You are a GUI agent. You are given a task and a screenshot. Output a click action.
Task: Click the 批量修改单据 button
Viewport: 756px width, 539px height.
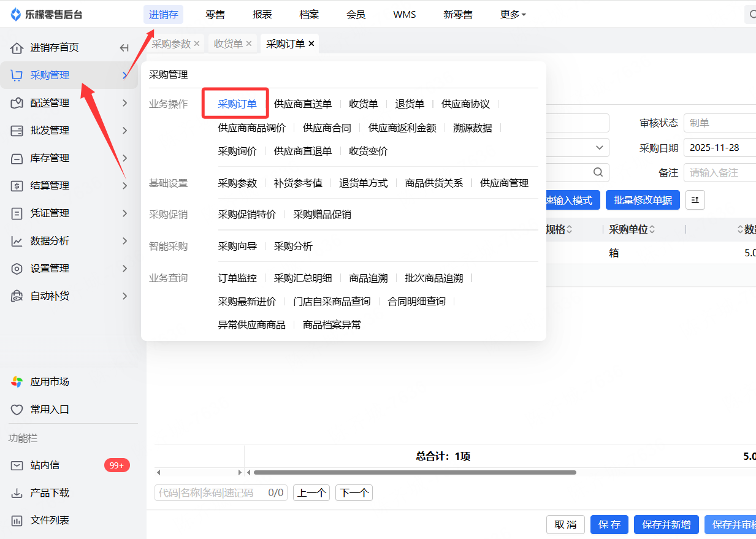(x=643, y=200)
